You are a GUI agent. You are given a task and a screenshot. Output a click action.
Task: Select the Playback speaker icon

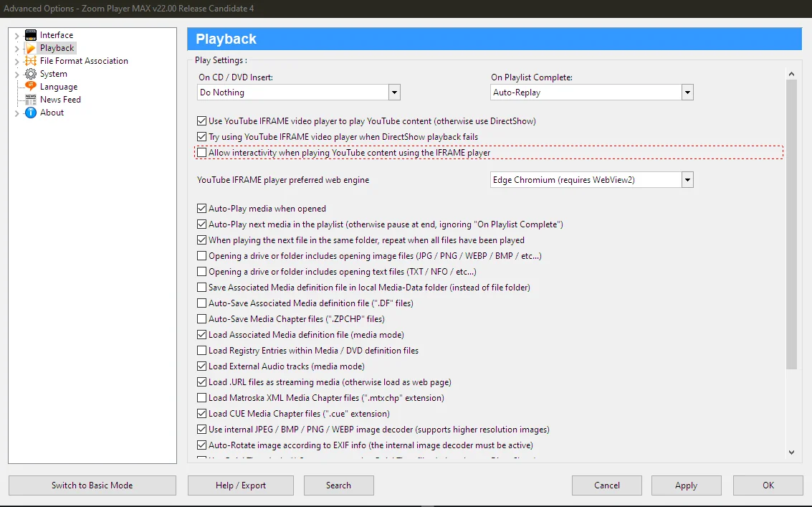pos(30,47)
